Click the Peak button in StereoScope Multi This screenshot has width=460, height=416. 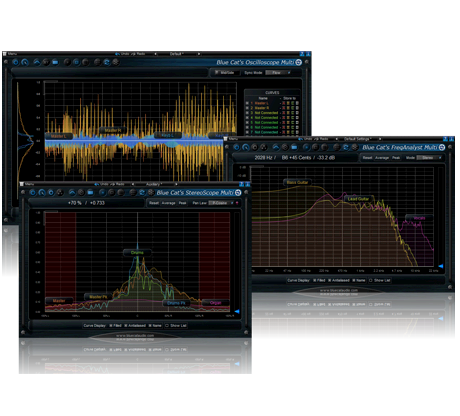tap(182, 203)
